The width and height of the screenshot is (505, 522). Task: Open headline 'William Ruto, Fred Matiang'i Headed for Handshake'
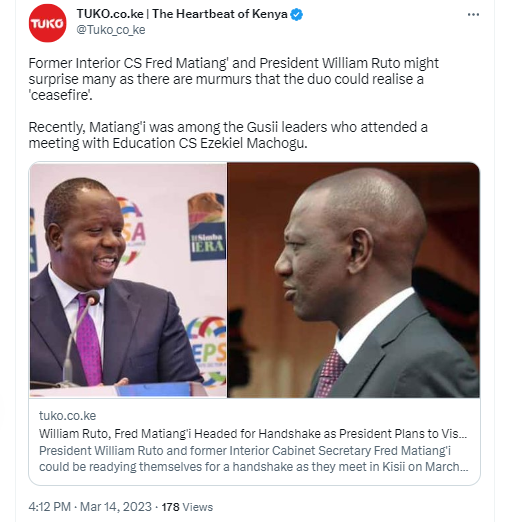pos(253,434)
